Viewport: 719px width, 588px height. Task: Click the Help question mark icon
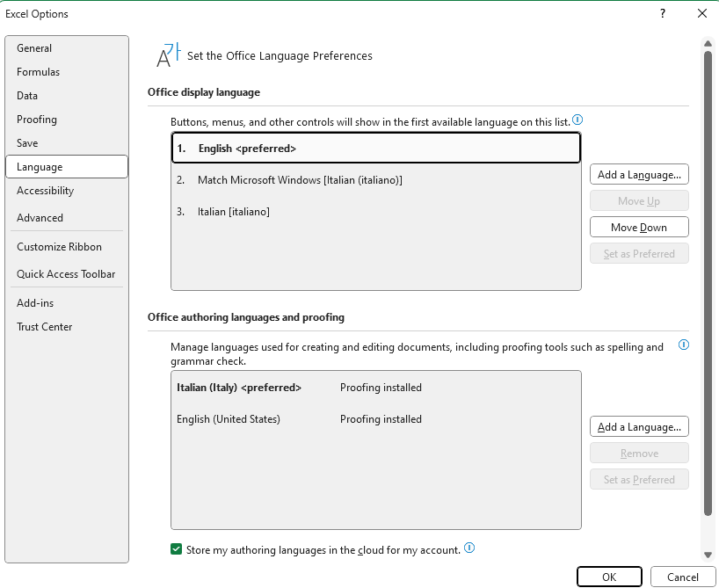663,13
